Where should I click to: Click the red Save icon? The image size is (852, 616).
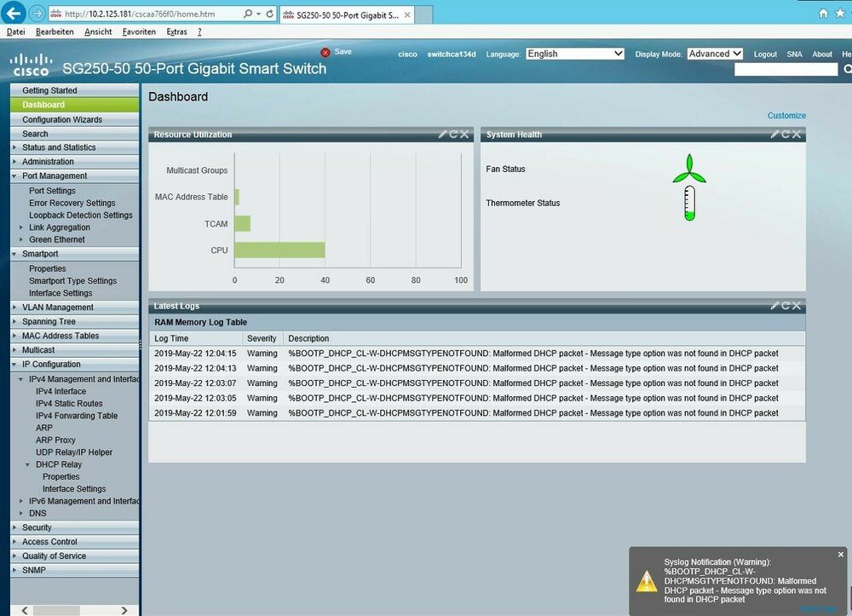coord(325,52)
